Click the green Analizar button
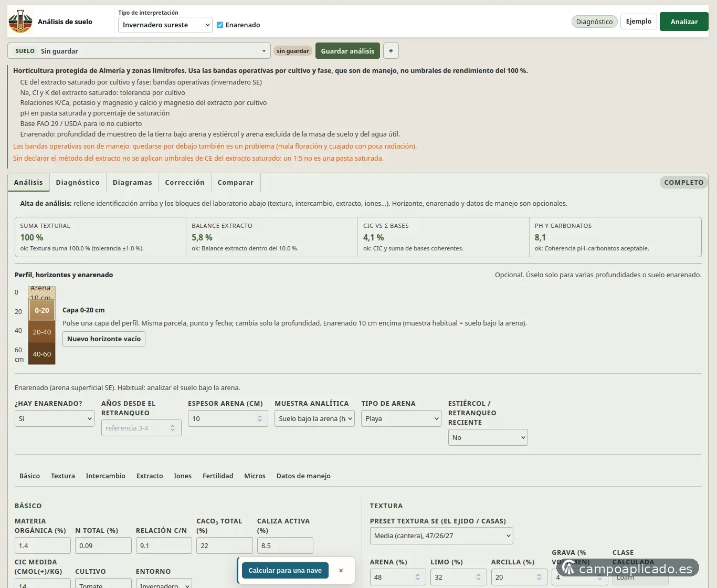 point(684,22)
